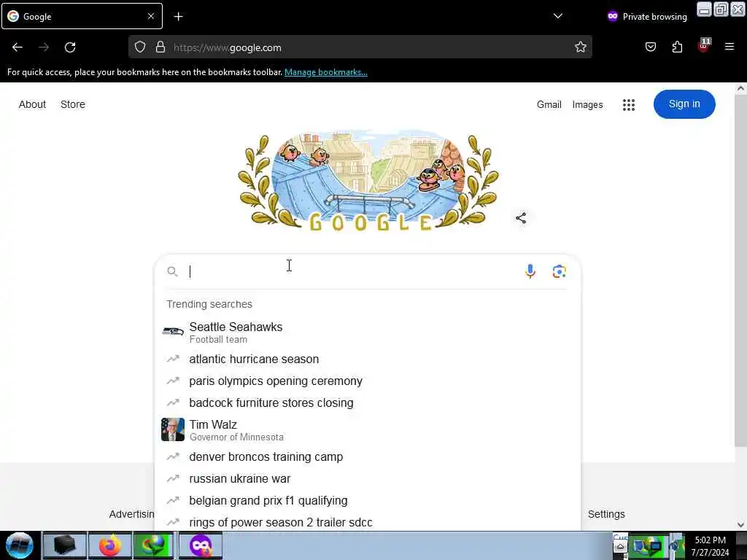
Task: Reload the current page
Action: pos(70,47)
